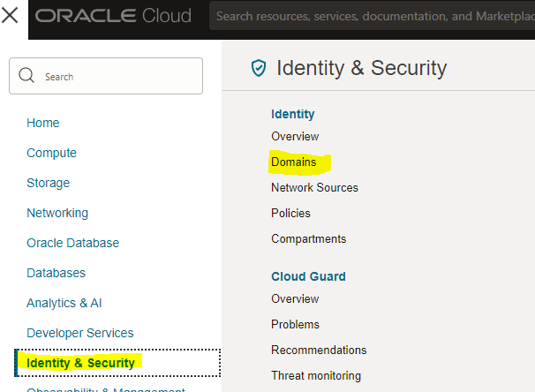Open the Domains link under Identity
The height and width of the screenshot is (392, 535).
pos(293,162)
